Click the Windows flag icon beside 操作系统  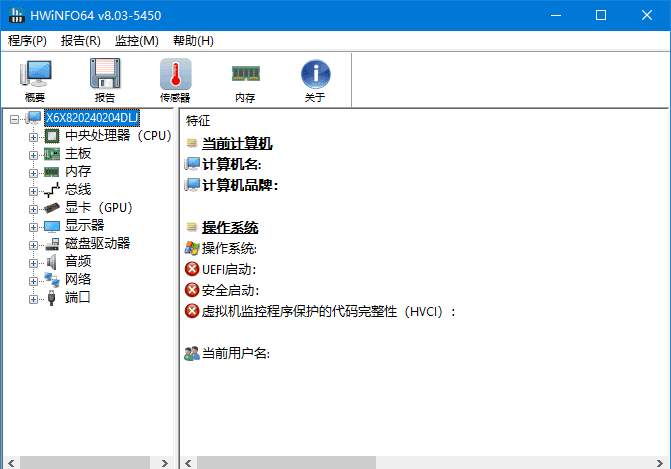pos(192,248)
